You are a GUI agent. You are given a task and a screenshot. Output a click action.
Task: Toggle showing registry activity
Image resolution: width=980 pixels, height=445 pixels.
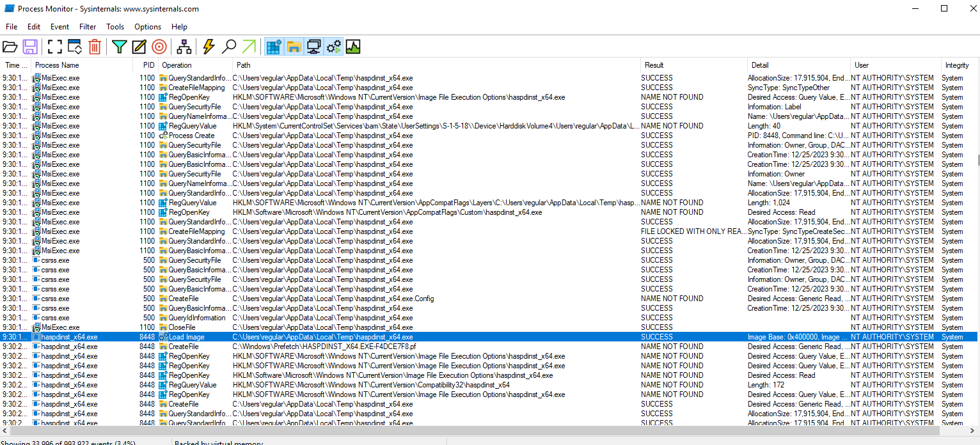pos(274,47)
